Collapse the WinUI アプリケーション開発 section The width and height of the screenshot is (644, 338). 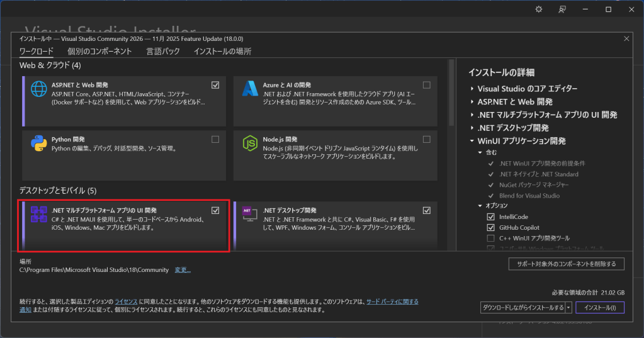click(473, 141)
